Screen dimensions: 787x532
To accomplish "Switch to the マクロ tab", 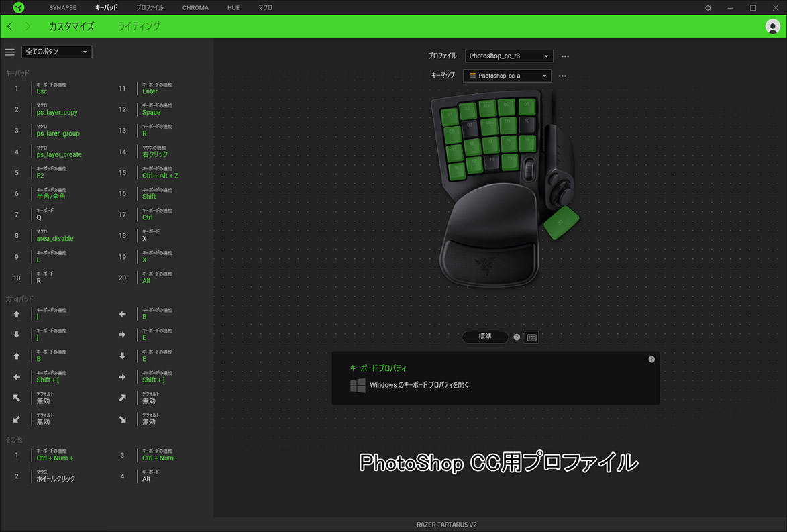I will (x=265, y=8).
